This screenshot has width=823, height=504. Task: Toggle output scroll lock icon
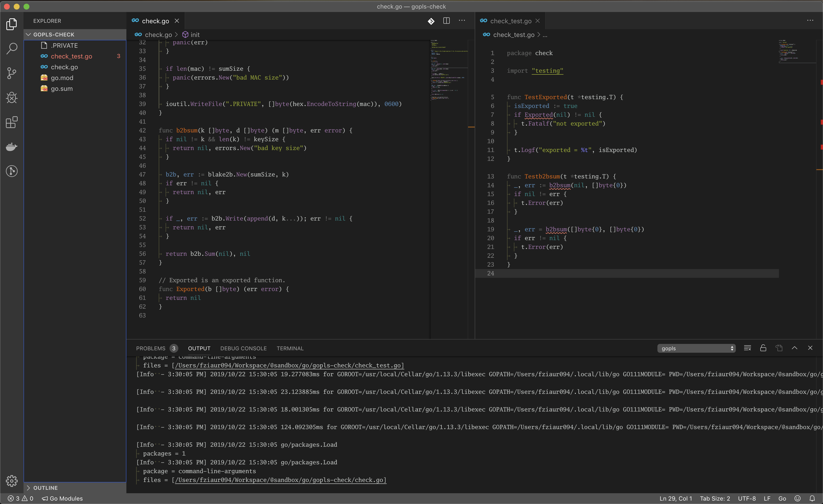(x=763, y=348)
